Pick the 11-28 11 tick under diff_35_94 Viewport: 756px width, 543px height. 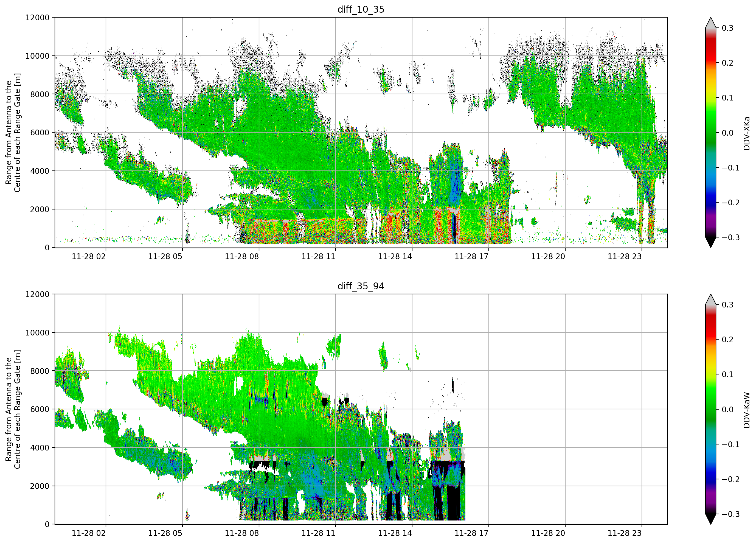(x=318, y=533)
